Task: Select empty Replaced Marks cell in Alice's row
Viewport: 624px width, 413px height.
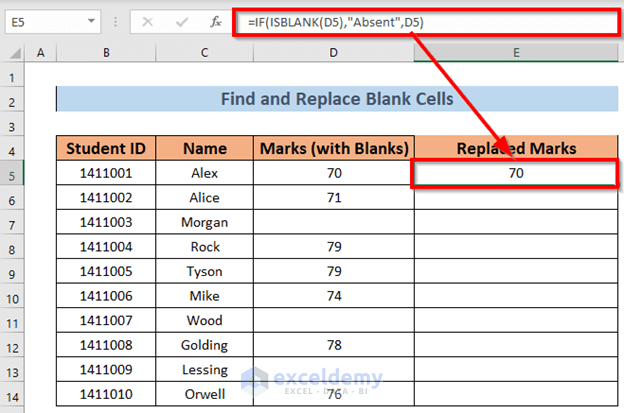Action: click(516, 198)
